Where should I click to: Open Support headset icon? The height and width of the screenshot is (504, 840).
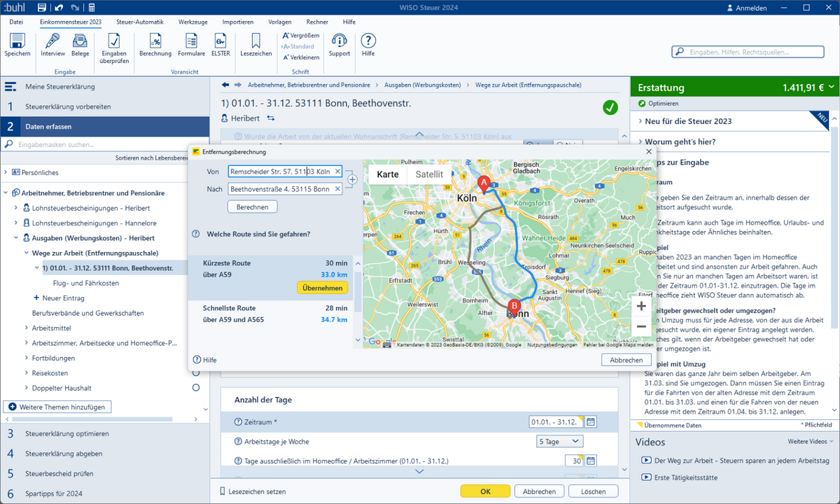click(339, 41)
